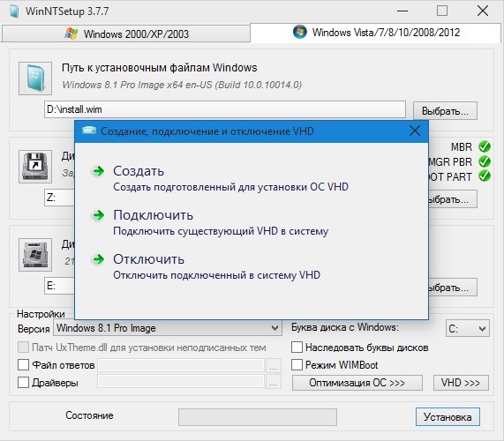
Task: Close the VHD creation dialog
Action: 415,131
